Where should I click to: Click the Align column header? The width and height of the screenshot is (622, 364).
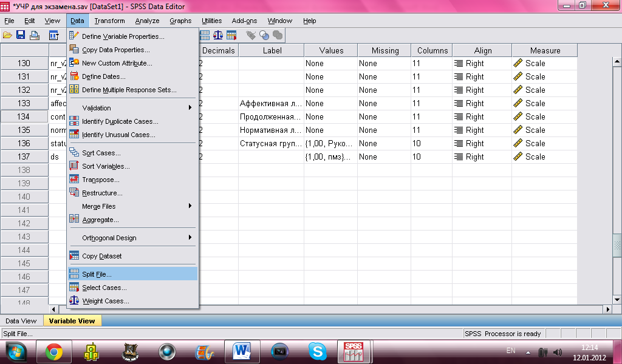tap(482, 50)
